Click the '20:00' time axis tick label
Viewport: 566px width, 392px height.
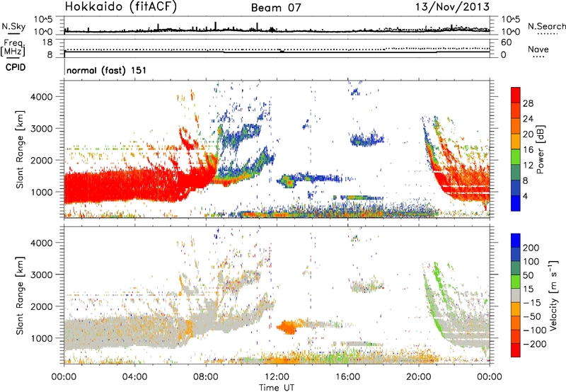point(418,377)
